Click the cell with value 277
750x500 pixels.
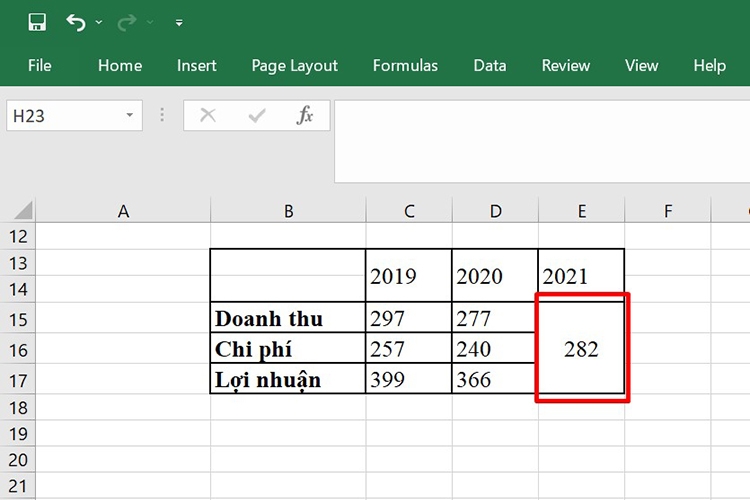(x=495, y=318)
